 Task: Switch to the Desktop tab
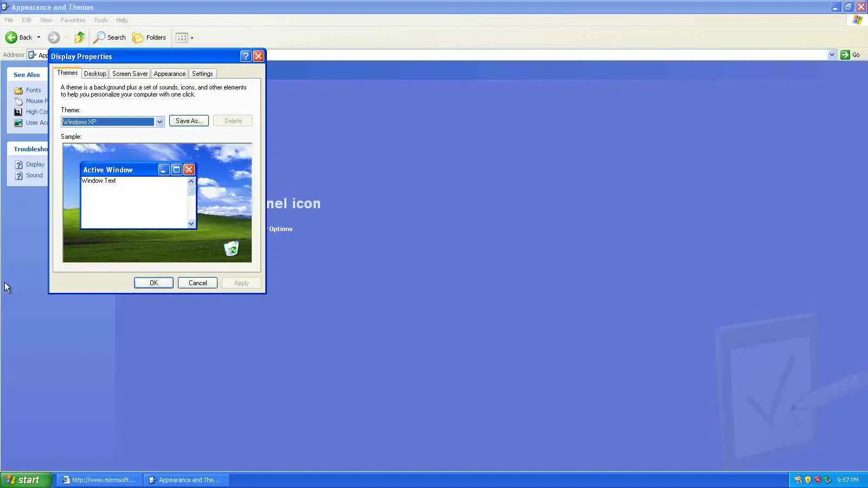click(95, 74)
